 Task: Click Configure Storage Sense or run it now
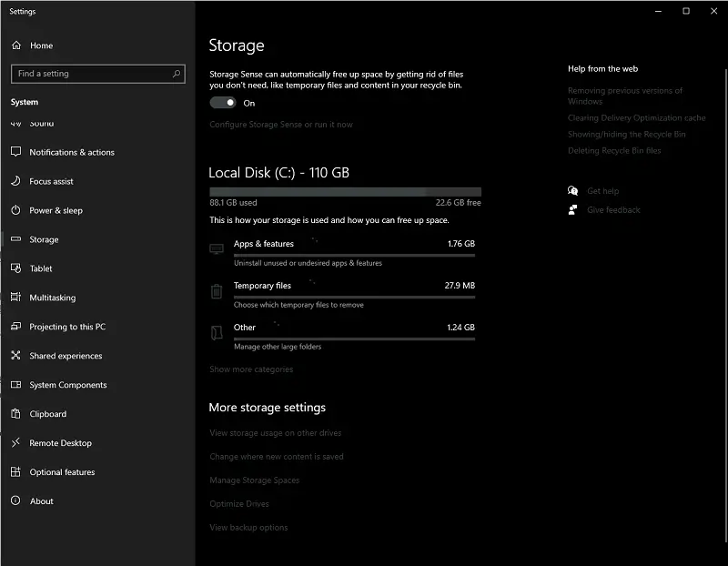click(283, 124)
